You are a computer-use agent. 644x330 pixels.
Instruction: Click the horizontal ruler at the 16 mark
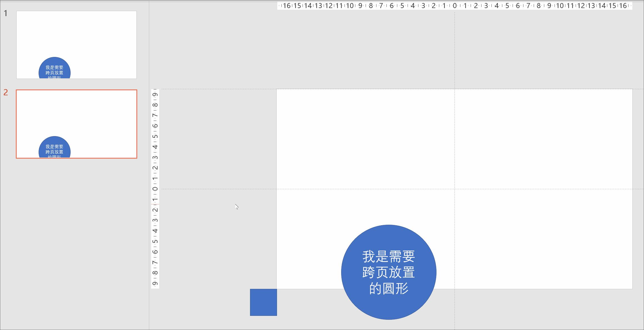tap(623, 5)
